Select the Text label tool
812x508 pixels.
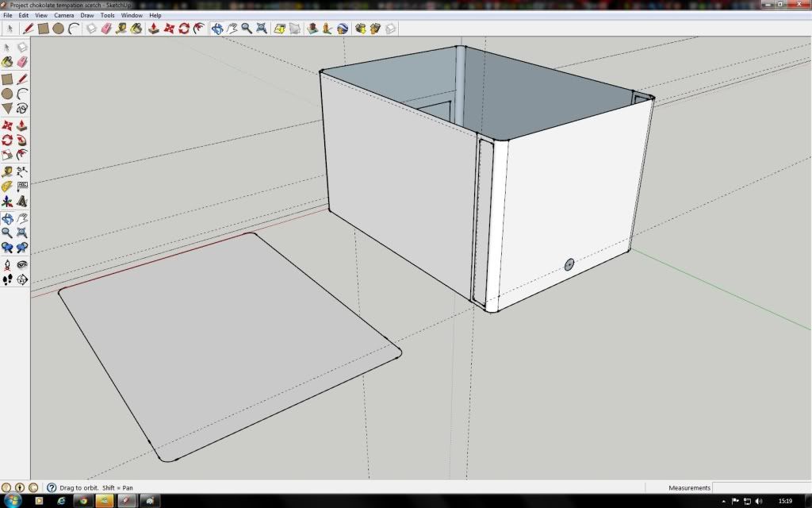pyautogui.click(x=21, y=186)
